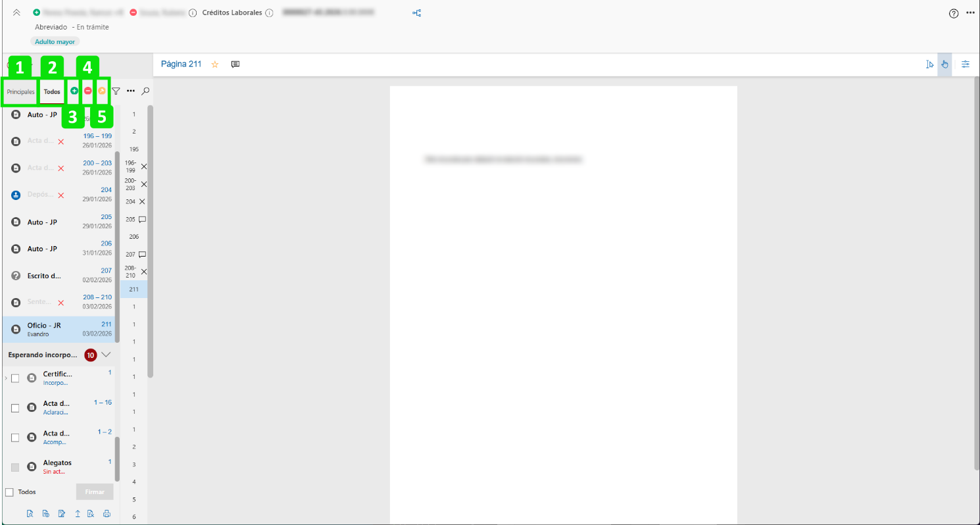Viewport: 980px width, 525px height.
Task: Select the Todos tab
Action: coord(52,92)
